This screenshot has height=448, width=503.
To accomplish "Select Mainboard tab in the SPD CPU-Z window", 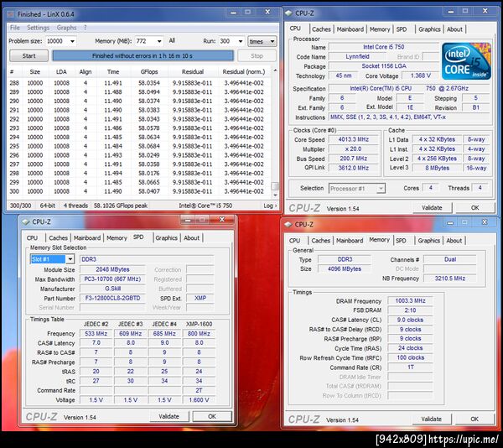I will tap(87, 237).
